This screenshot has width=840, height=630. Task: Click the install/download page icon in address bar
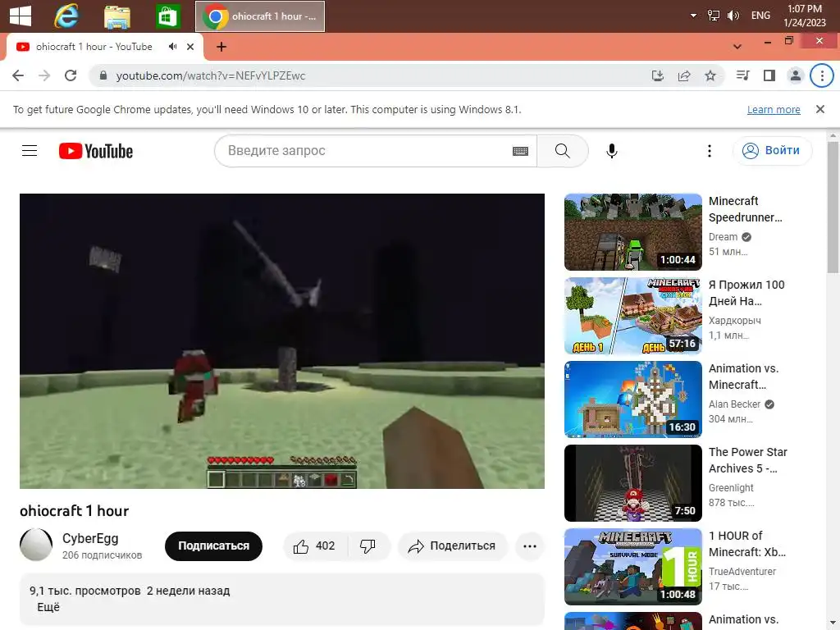point(658,75)
